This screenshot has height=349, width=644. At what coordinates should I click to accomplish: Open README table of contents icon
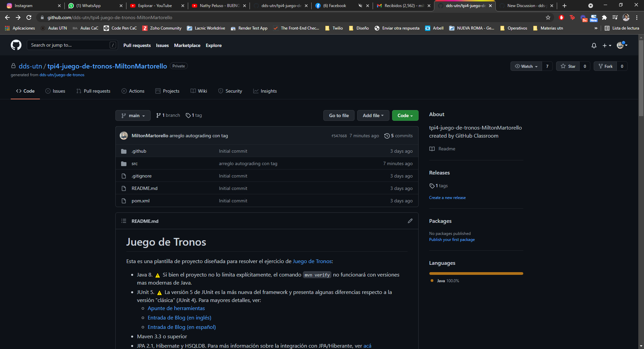pos(124,221)
